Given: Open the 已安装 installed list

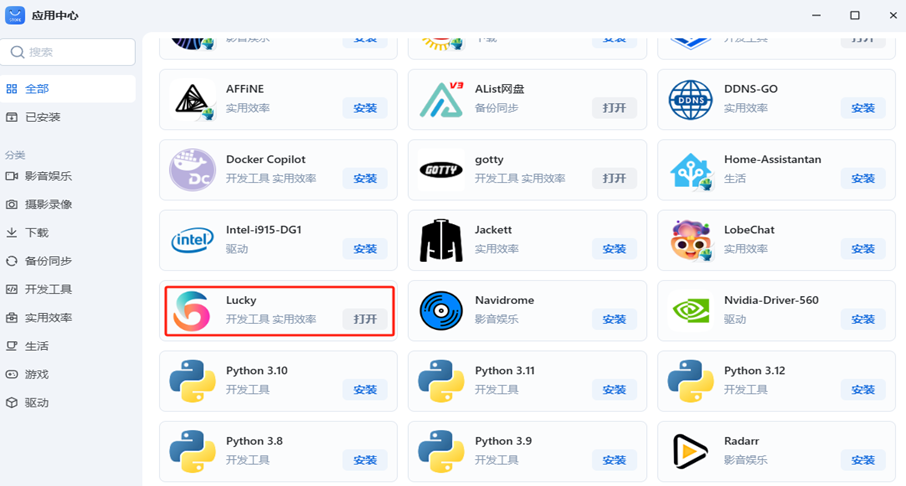Looking at the screenshot, I should pos(68,117).
